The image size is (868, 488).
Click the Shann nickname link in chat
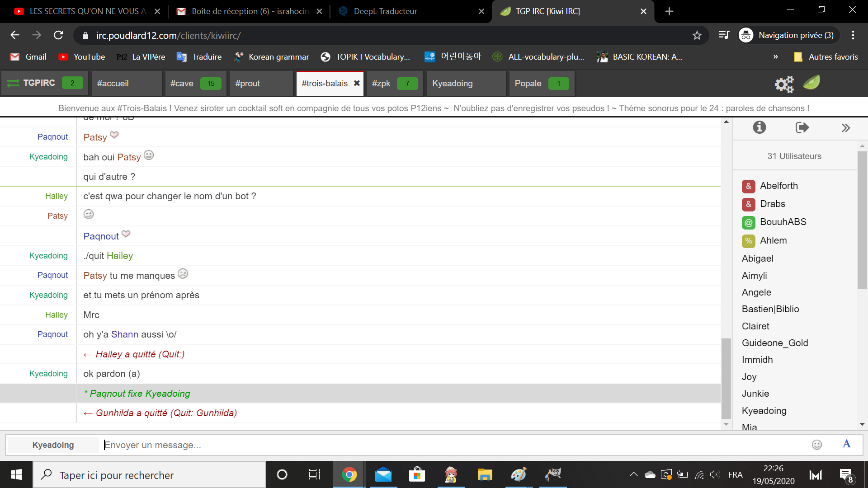tap(124, 334)
